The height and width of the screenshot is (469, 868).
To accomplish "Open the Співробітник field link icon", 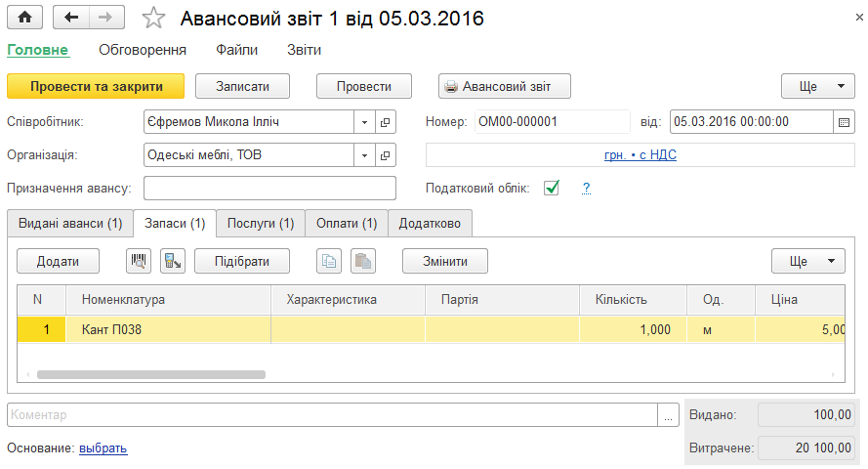I will pyautogui.click(x=386, y=122).
